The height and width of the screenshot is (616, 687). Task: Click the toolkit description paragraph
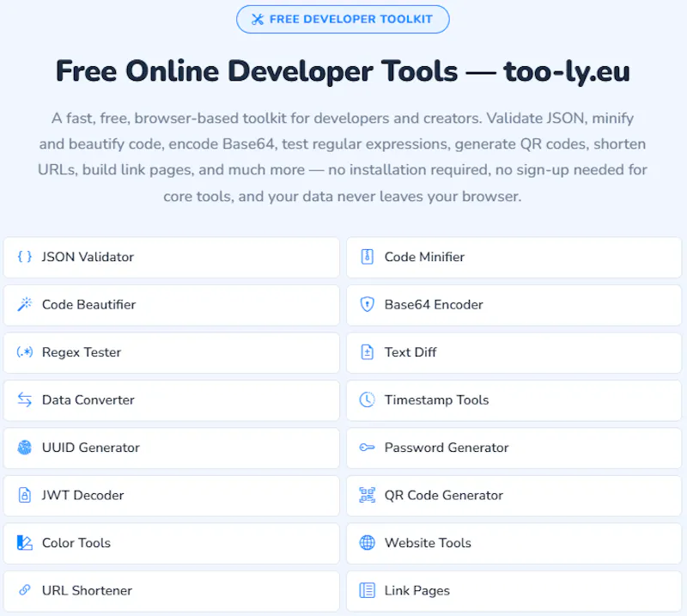point(343,157)
